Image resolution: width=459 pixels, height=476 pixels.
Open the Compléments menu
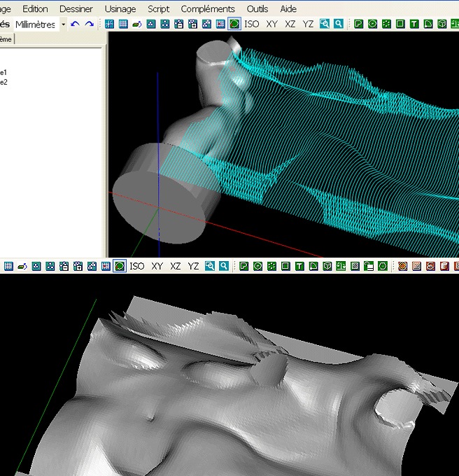tap(208, 9)
